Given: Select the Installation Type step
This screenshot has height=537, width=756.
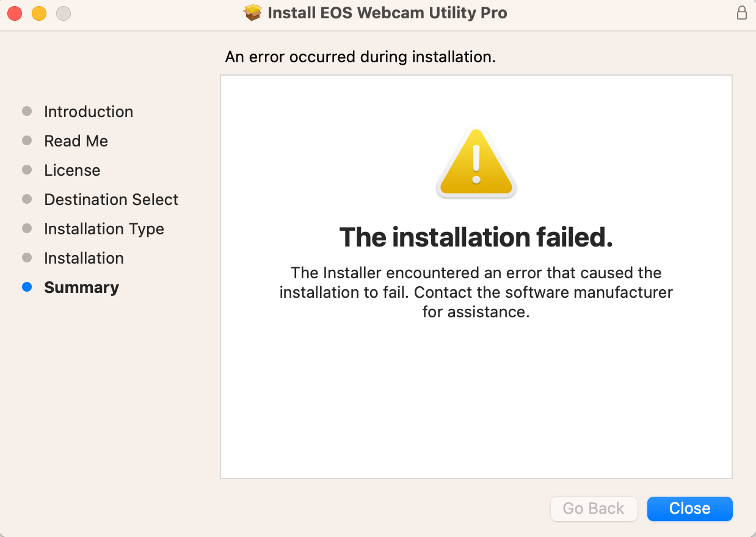Looking at the screenshot, I should tap(104, 228).
